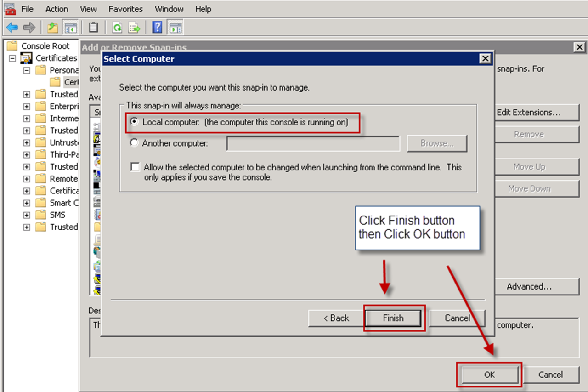The height and width of the screenshot is (392, 588).
Task: Expand the Smart C folder node
Action: (27, 203)
